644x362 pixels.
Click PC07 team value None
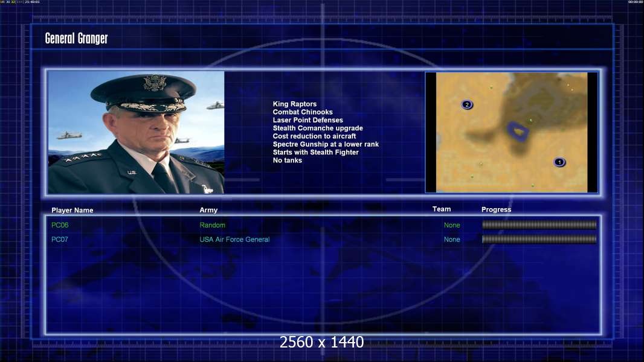(452, 240)
